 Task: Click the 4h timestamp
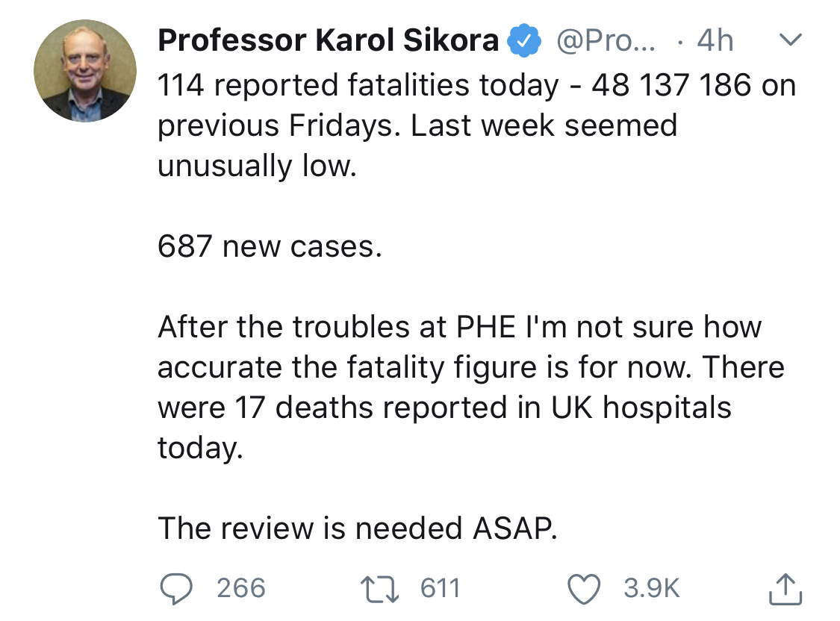click(715, 42)
